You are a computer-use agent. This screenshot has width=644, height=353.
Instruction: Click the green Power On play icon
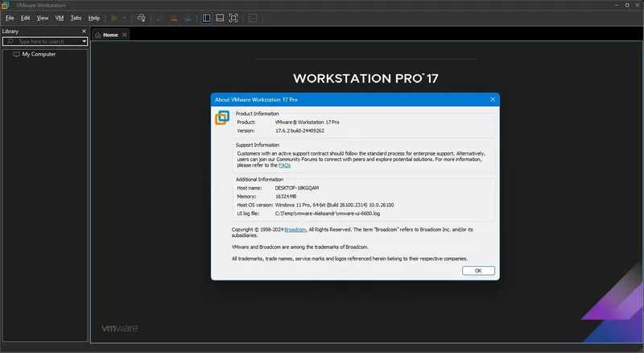pyautogui.click(x=114, y=18)
